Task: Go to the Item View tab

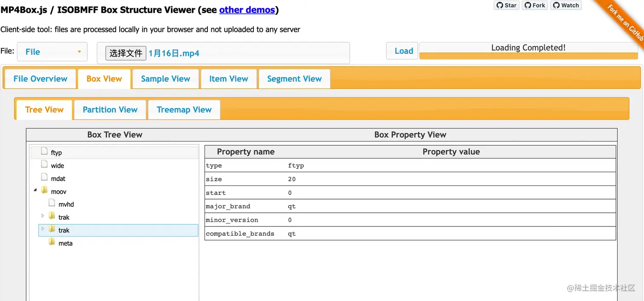Action: tap(229, 79)
